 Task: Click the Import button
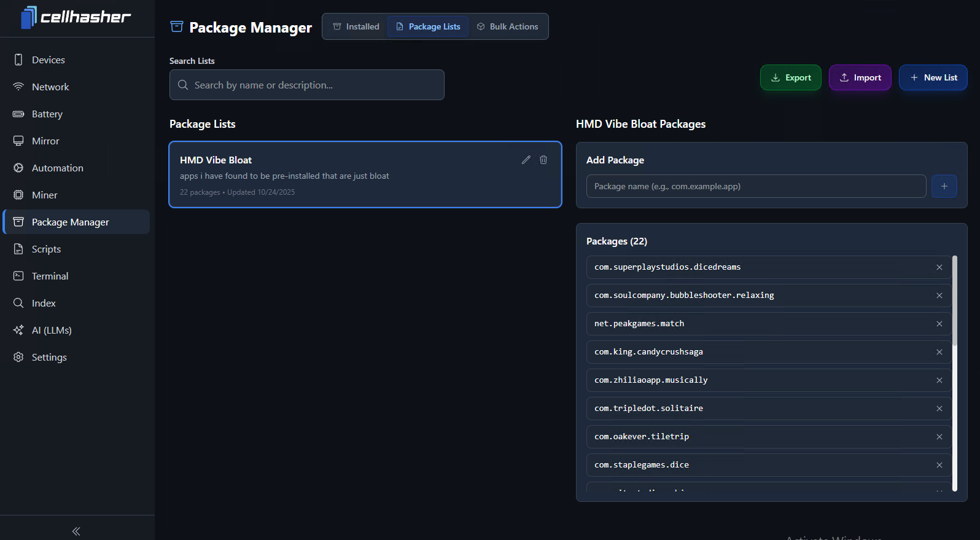coord(860,77)
